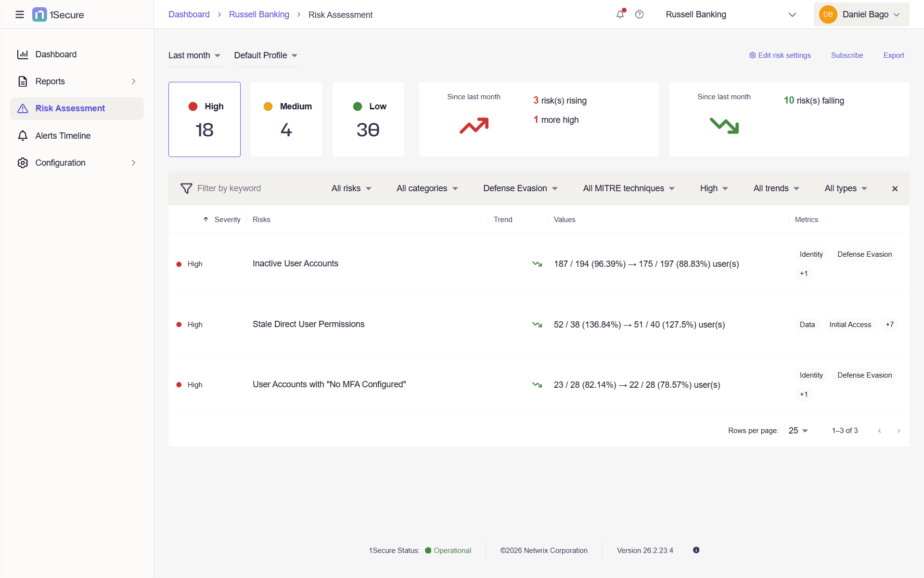Go to next page arrow
Image resolution: width=924 pixels, height=578 pixels.
898,431
